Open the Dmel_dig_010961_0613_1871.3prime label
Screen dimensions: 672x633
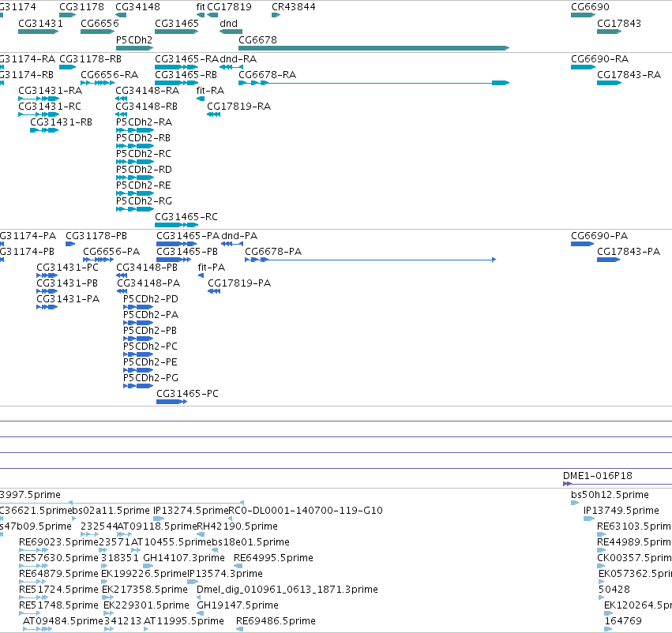pos(287,590)
